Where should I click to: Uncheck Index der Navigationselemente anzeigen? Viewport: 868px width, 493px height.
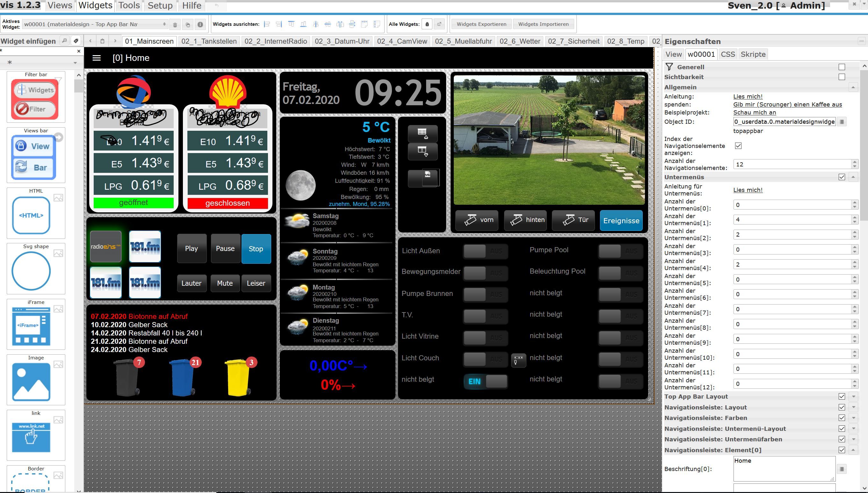[738, 146]
